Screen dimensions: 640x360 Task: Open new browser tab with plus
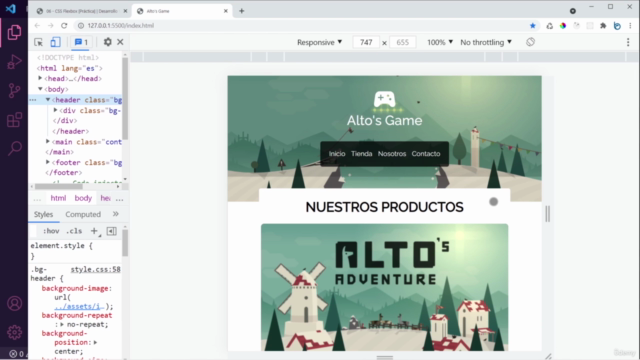tap(242, 11)
